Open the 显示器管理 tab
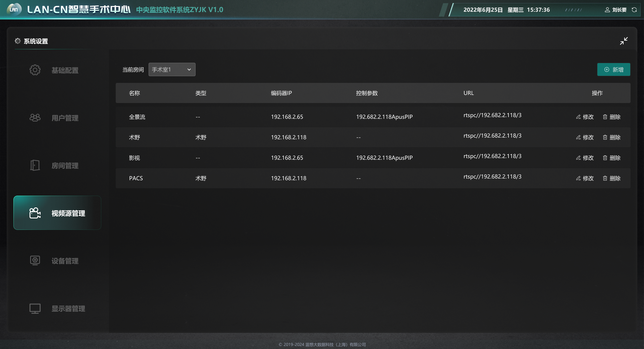This screenshot has width=644, height=349. click(57, 308)
